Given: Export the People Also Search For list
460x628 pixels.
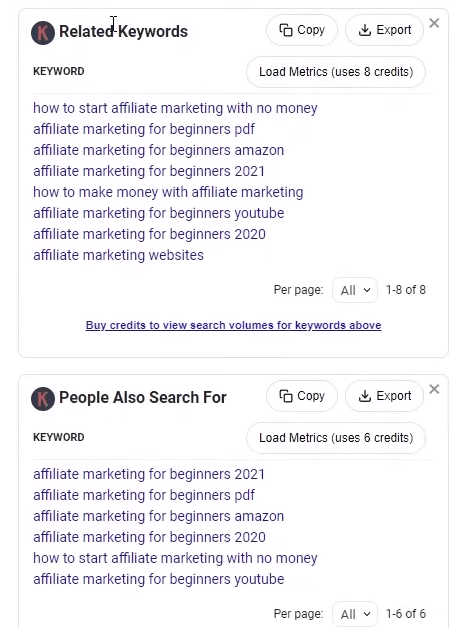Looking at the screenshot, I should (x=384, y=396).
